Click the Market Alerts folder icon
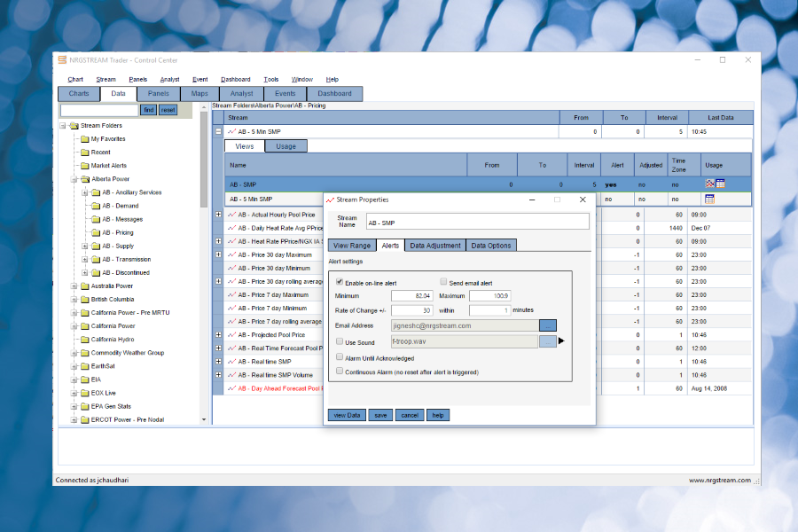The height and width of the screenshot is (532, 798). (85, 166)
